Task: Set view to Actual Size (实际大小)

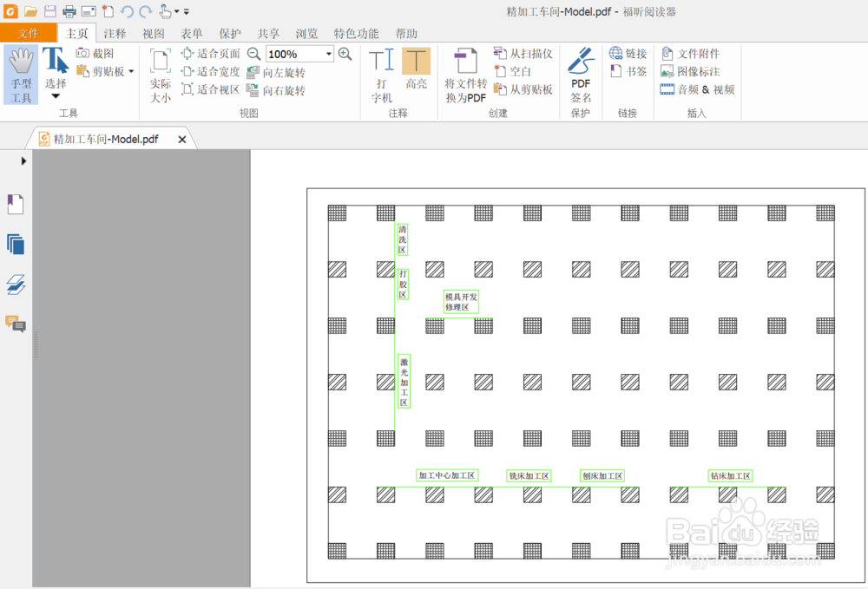Action: (x=161, y=75)
